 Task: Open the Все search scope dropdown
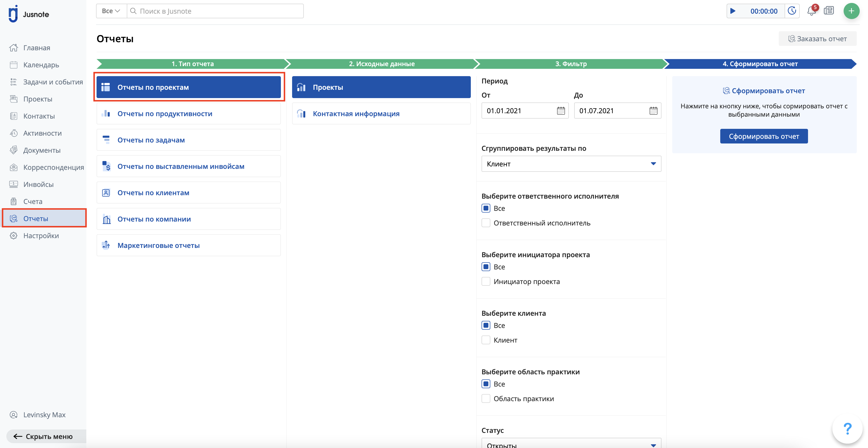pos(111,11)
